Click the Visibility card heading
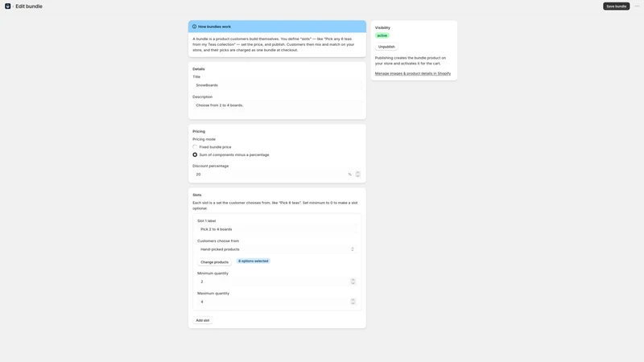Viewport: 644px width, 362px height. pyautogui.click(x=382, y=27)
